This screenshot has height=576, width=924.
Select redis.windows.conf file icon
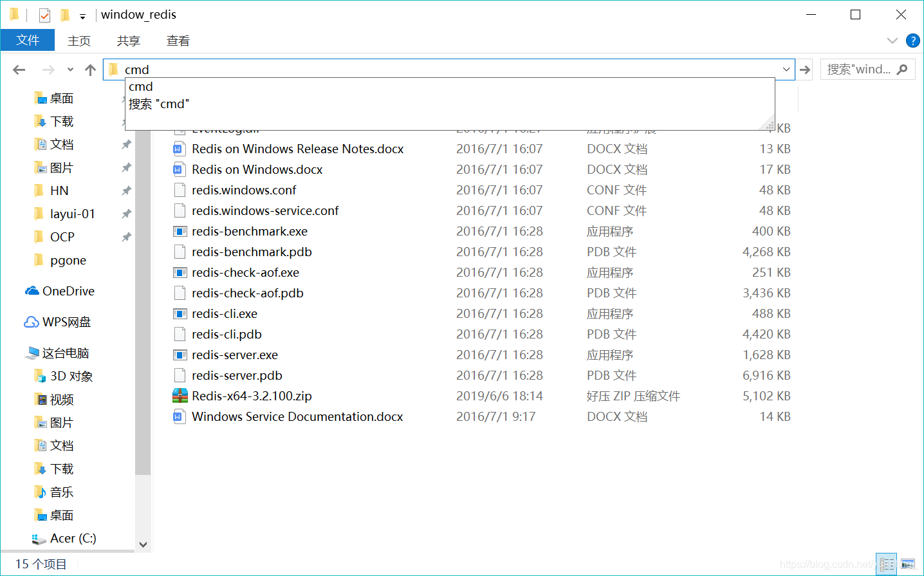point(180,190)
